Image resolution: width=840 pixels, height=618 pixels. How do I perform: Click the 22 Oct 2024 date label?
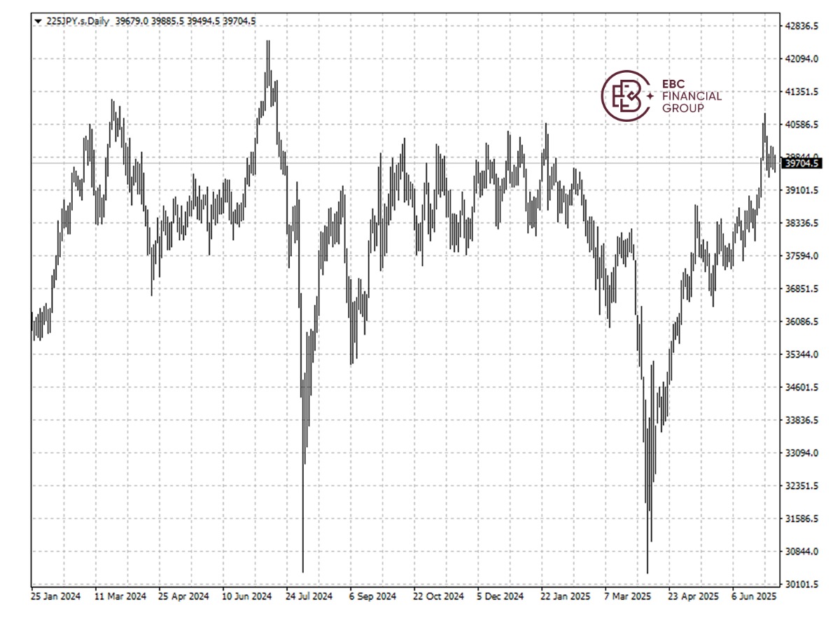[438, 597]
